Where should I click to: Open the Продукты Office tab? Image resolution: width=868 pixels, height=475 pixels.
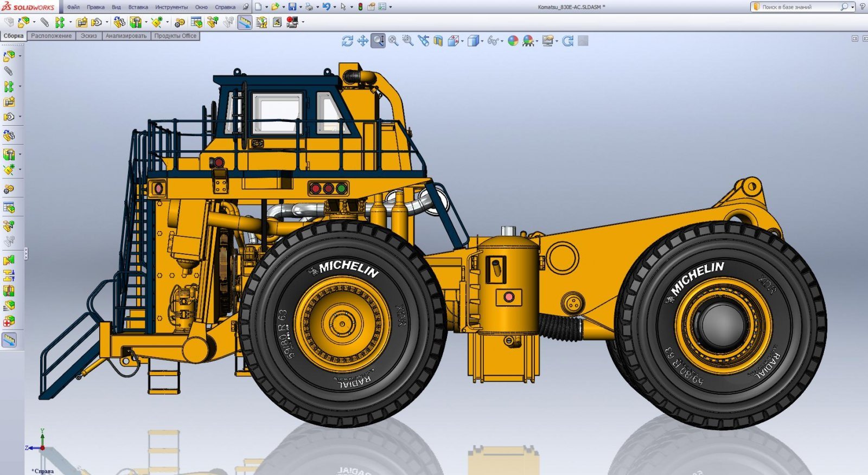(x=175, y=36)
